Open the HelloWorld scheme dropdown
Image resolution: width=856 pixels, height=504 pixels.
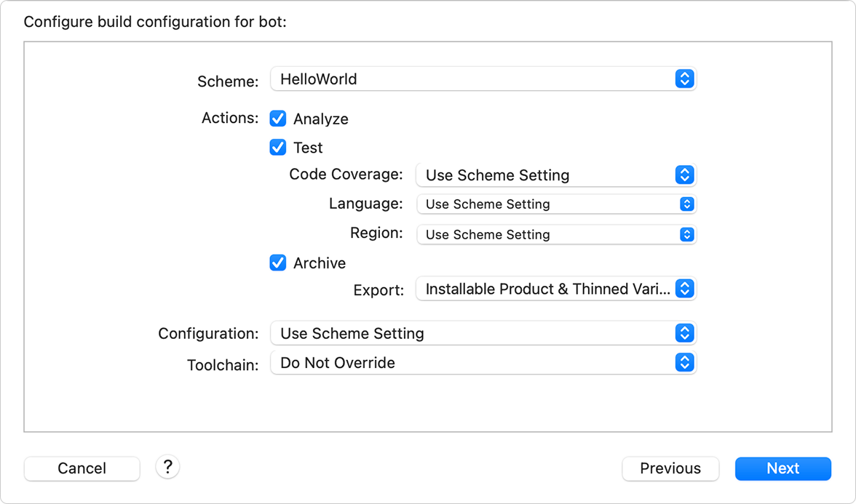coord(473,79)
